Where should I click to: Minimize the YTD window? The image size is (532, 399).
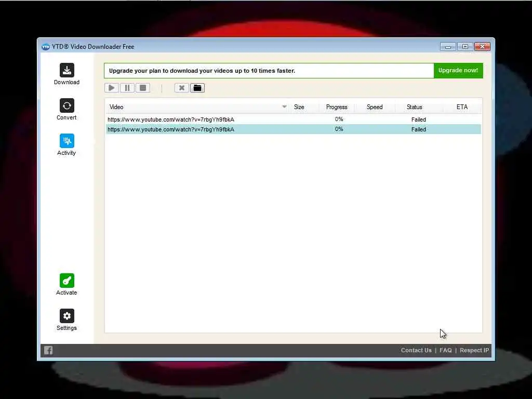447,46
